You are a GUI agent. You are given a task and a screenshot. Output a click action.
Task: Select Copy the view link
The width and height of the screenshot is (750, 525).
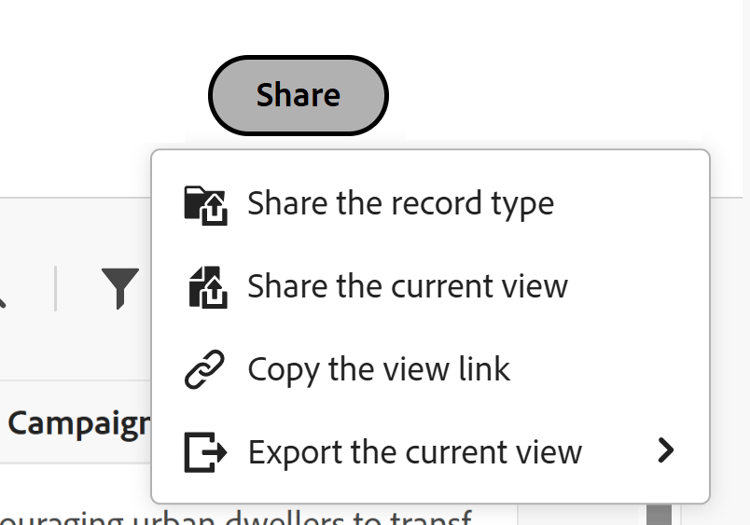tap(430, 370)
